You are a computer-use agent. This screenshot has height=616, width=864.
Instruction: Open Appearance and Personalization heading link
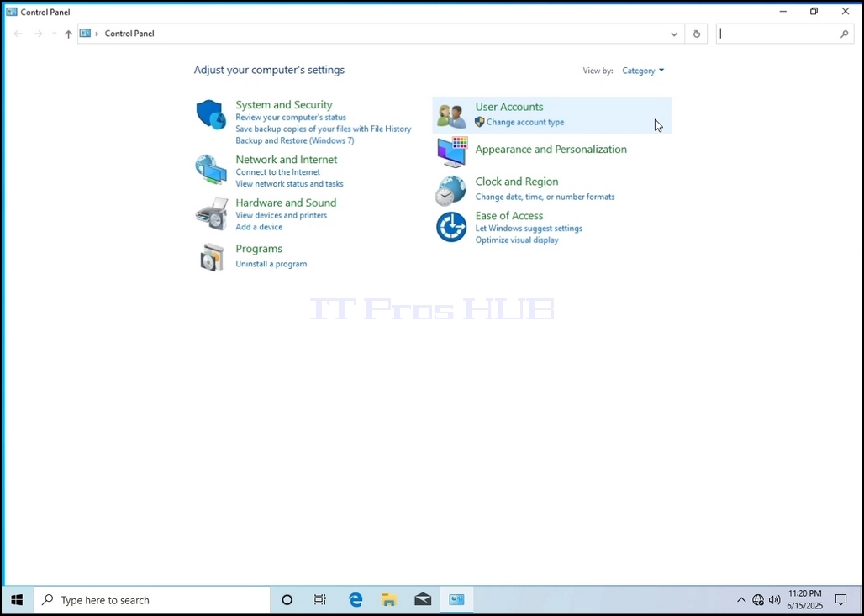click(x=551, y=150)
